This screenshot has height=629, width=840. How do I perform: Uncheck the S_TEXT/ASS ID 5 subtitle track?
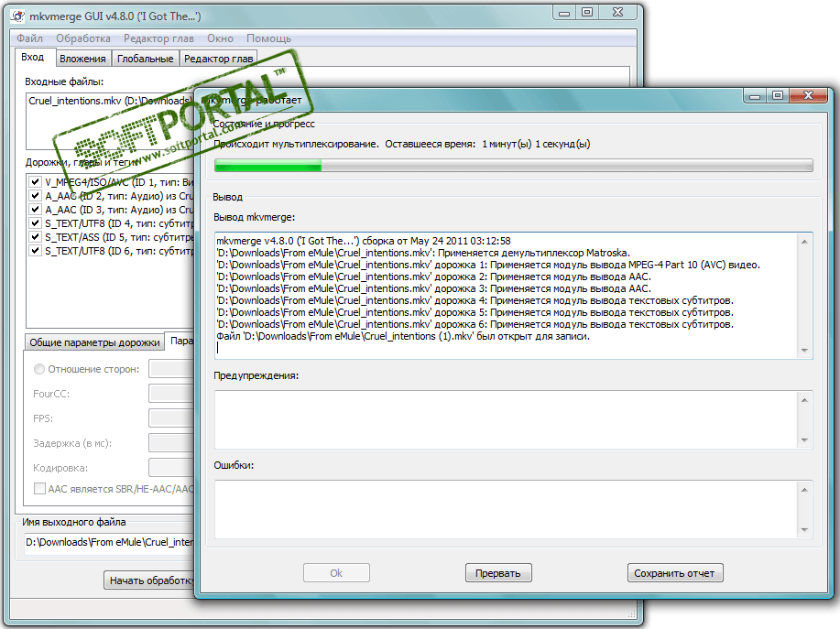point(36,236)
